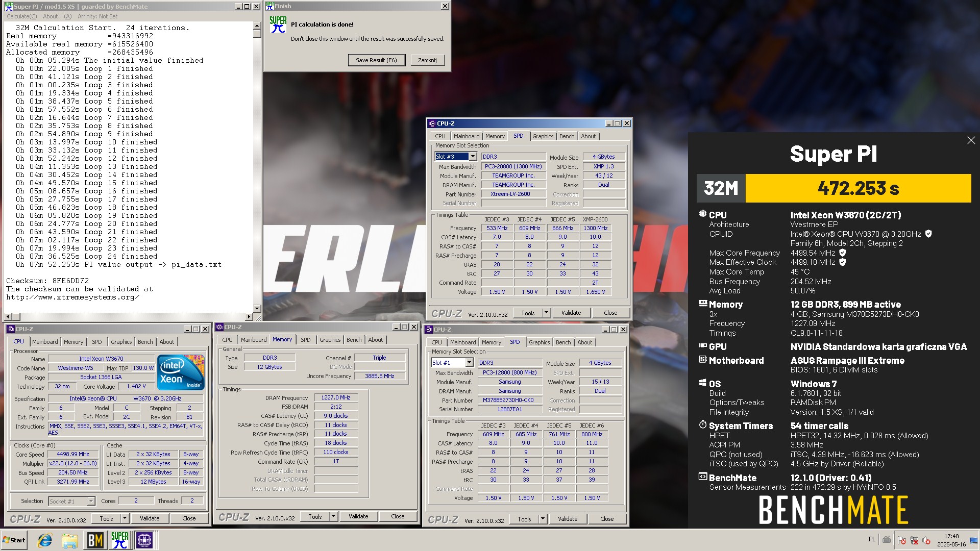Image resolution: width=980 pixels, height=551 pixels.
Task: Switch to BenchMate taskbar icon
Action: [x=95, y=540]
